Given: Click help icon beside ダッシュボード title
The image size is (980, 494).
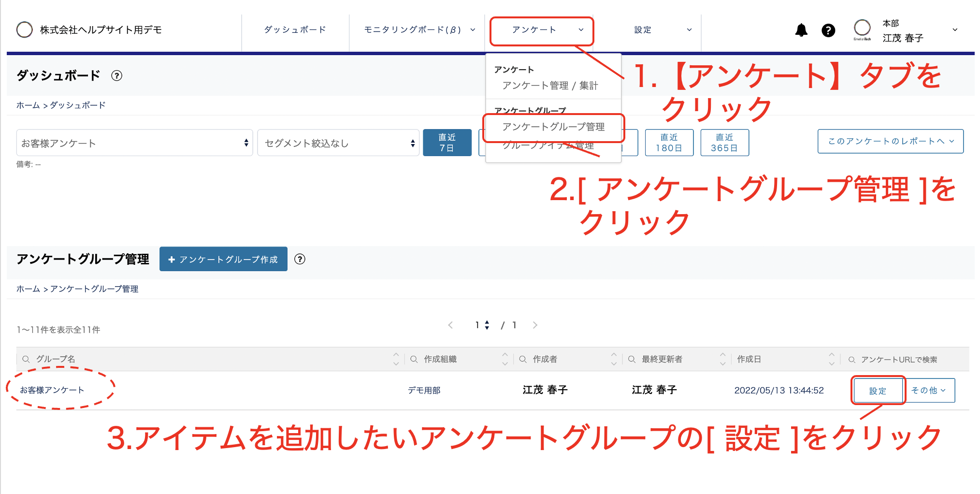Looking at the screenshot, I should 116,75.
